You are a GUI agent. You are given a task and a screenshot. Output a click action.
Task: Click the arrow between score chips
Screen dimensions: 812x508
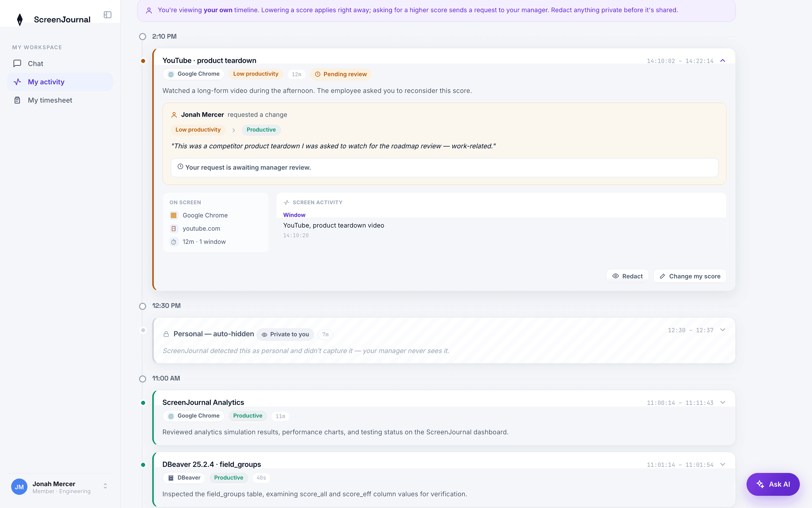[x=233, y=130]
